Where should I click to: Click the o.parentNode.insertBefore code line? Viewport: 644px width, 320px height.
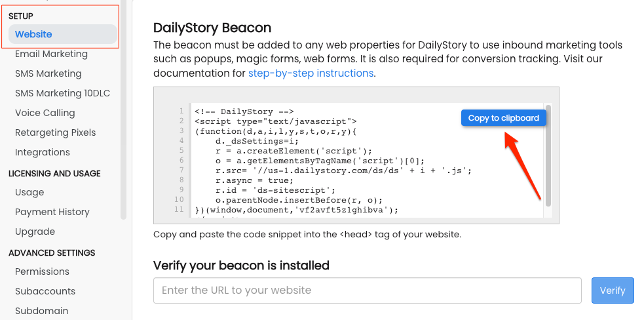(x=299, y=200)
